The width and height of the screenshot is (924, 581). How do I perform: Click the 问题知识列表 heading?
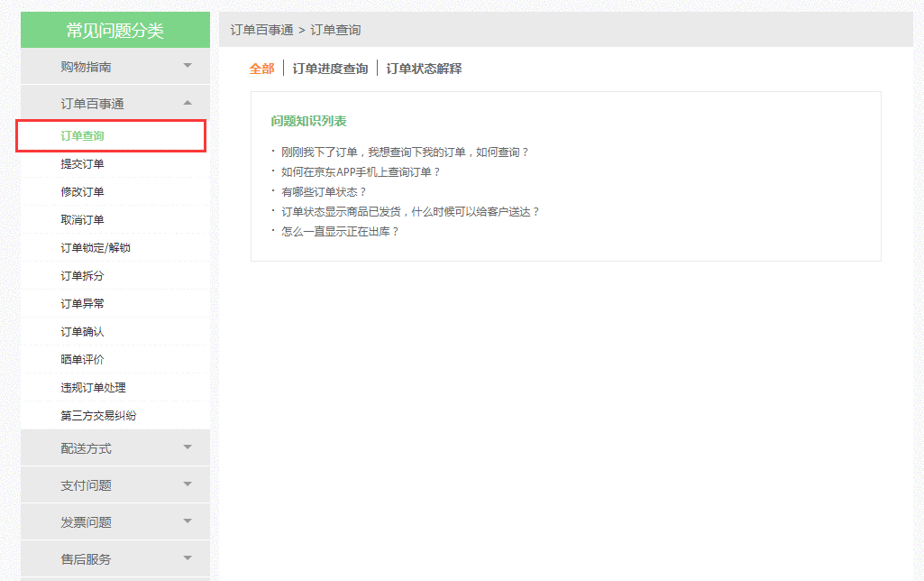point(309,121)
